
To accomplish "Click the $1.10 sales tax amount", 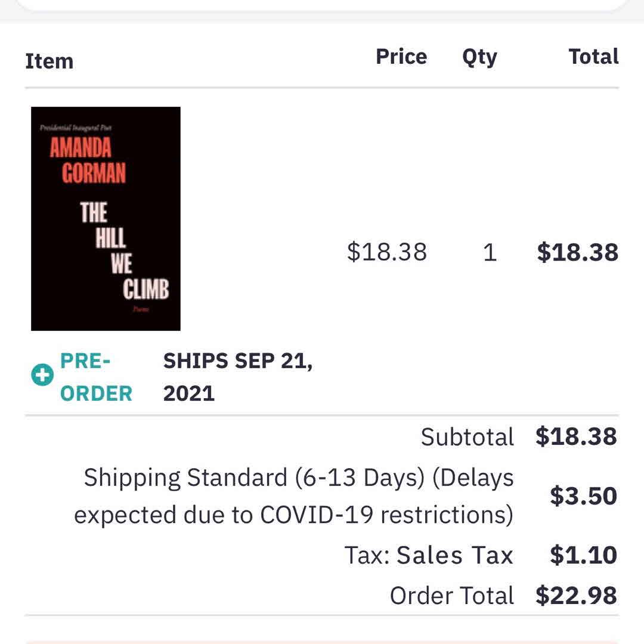I will (583, 555).
